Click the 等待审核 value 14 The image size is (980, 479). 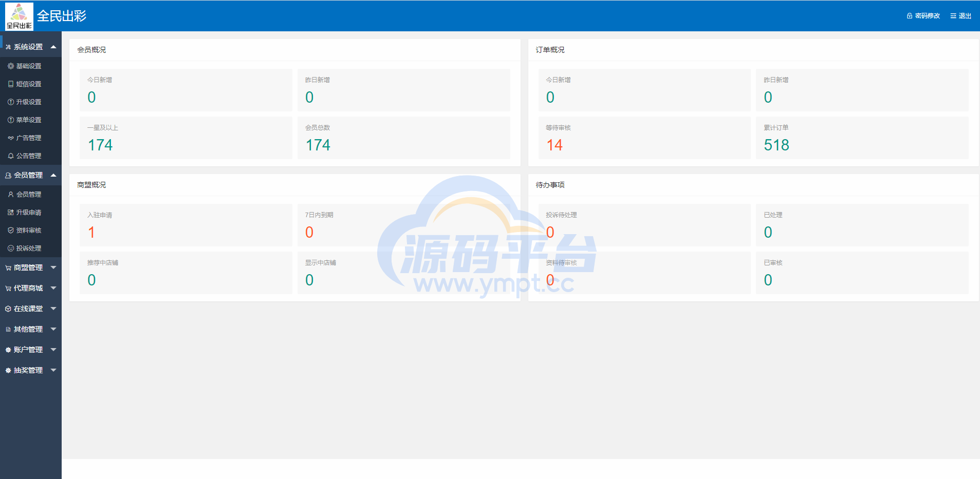(554, 145)
